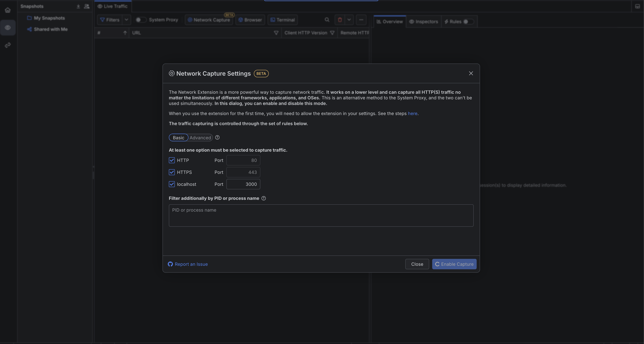
Task: Click the home icon in left sidebar
Action: [x=8, y=10]
